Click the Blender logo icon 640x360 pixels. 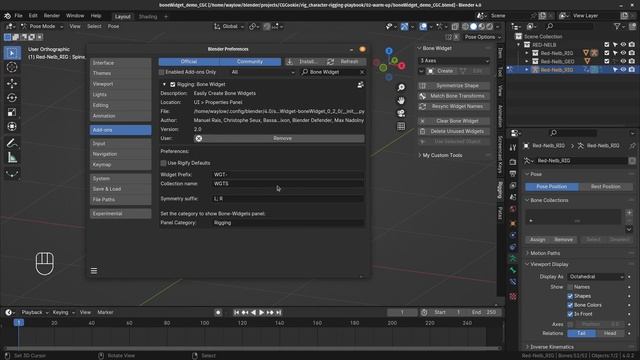point(7,16)
